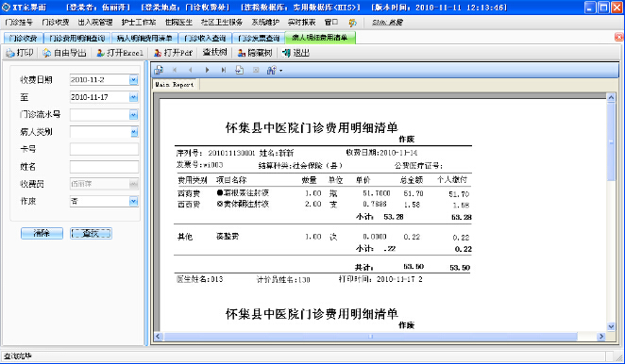This screenshot has height=364, width=625.
Task: Click the 姓名 name input field
Action: [104, 167]
